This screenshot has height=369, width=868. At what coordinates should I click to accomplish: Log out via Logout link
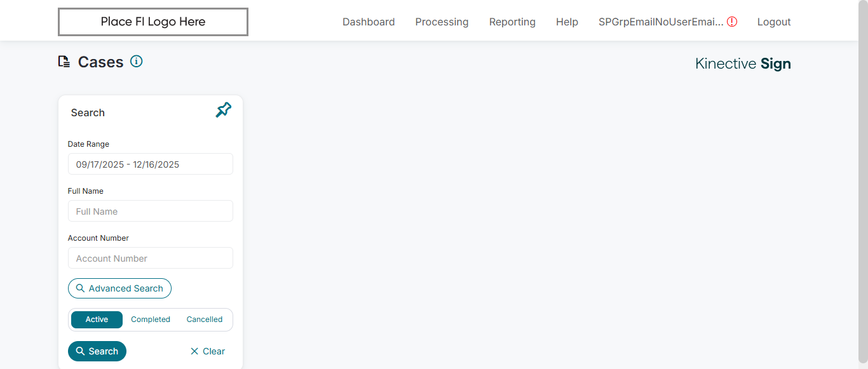[x=773, y=22]
